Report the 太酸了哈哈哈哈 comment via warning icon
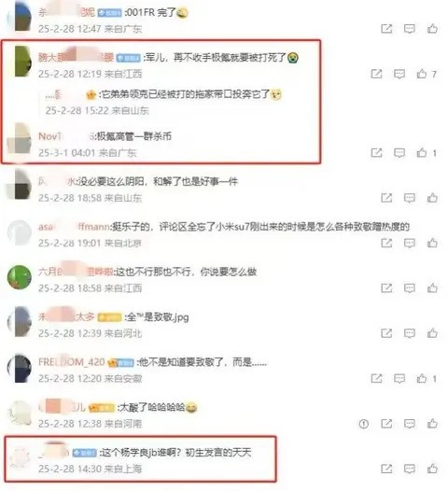448x491 pixels. [363, 424]
